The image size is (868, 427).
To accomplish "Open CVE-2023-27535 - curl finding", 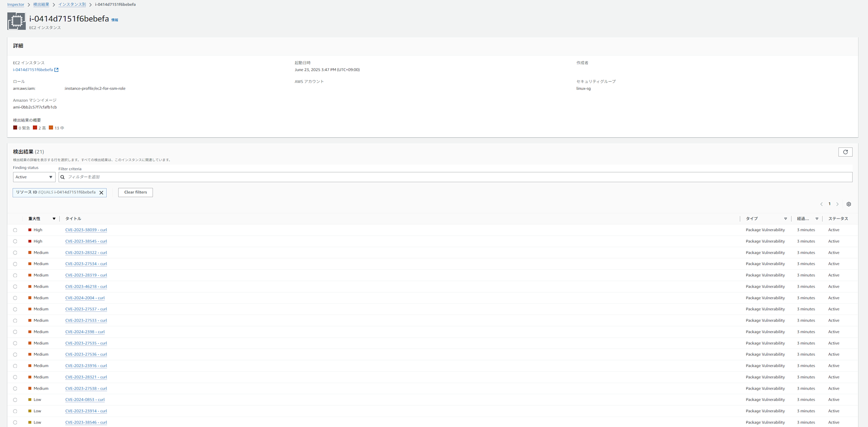I will coord(86,343).
